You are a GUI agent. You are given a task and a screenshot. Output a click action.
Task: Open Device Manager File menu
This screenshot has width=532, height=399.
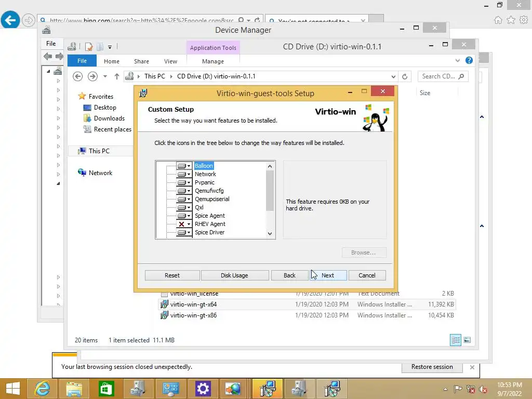(x=51, y=44)
